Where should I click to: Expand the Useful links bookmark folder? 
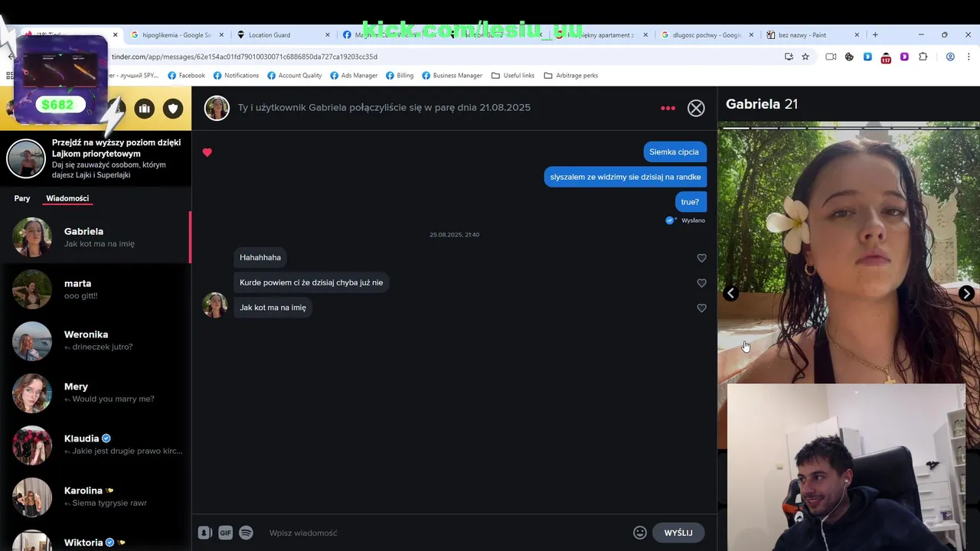[x=512, y=76]
